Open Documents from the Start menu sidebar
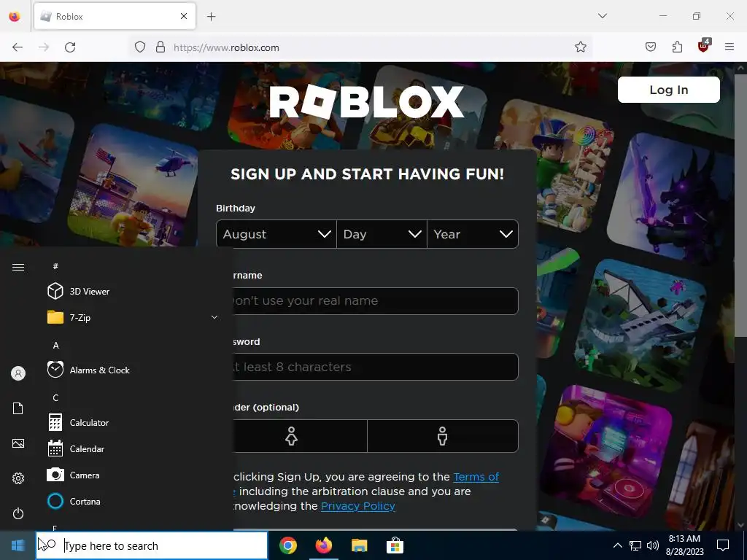This screenshot has height=560, width=747. 18,408
